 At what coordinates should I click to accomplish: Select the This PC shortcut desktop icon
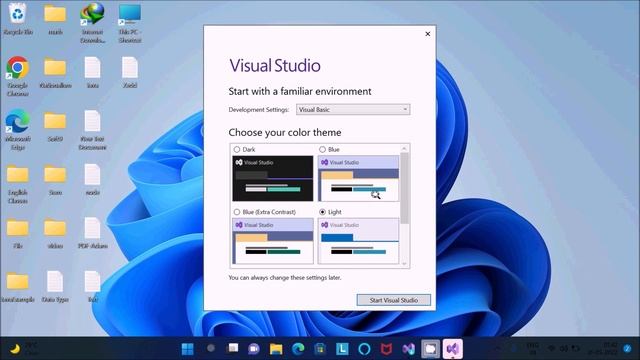click(130, 23)
